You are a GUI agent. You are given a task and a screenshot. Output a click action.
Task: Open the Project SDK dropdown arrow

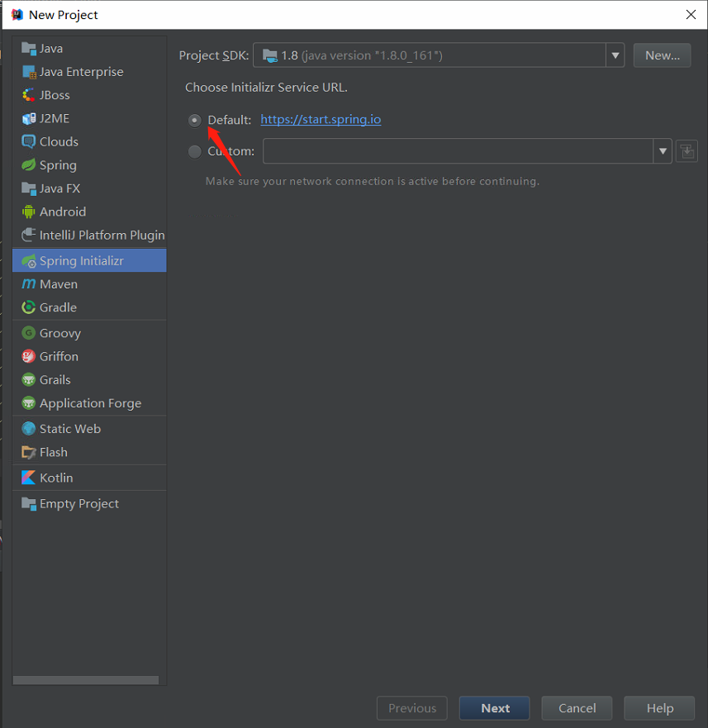[615, 55]
